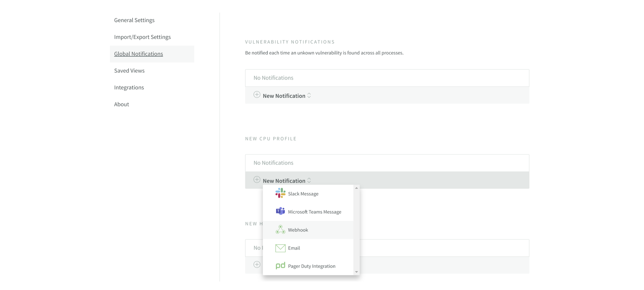The image size is (644, 290).
Task: Navigate to Integrations section
Action: pos(129,87)
